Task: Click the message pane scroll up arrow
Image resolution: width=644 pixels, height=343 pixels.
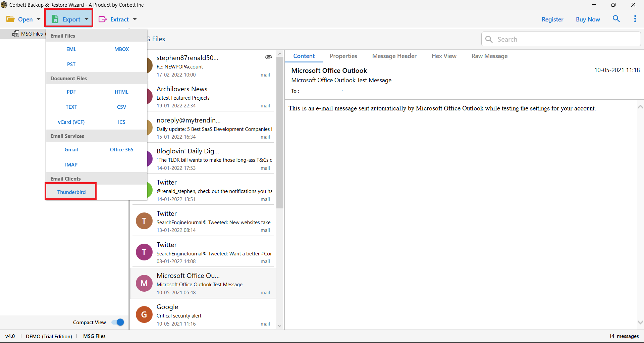Action: (640, 107)
